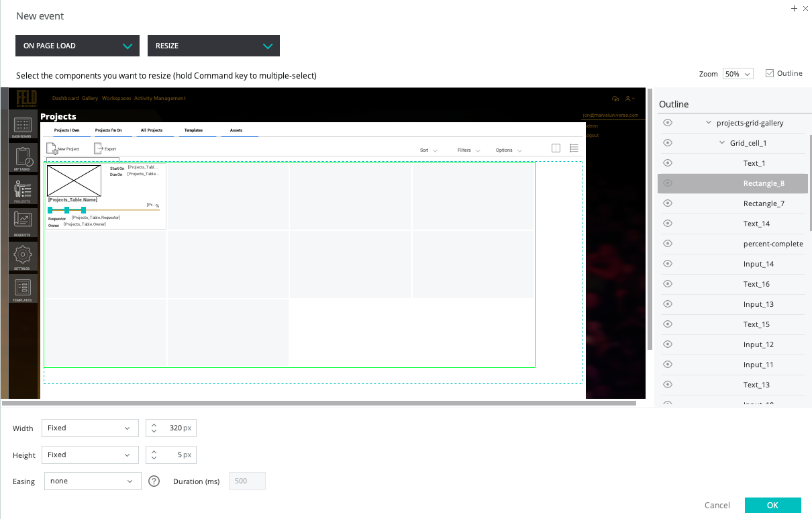Open the Zoom 50% dropdown
812x519 pixels.
[738, 74]
